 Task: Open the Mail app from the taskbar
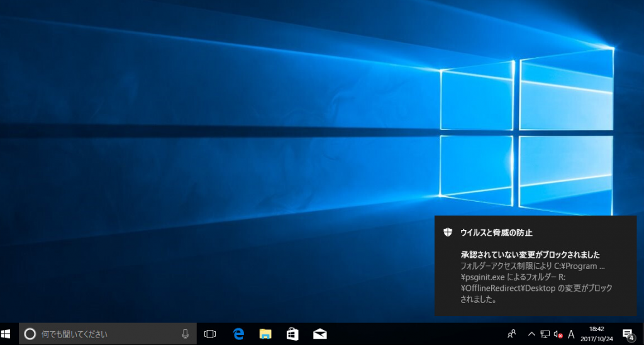point(319,334)
